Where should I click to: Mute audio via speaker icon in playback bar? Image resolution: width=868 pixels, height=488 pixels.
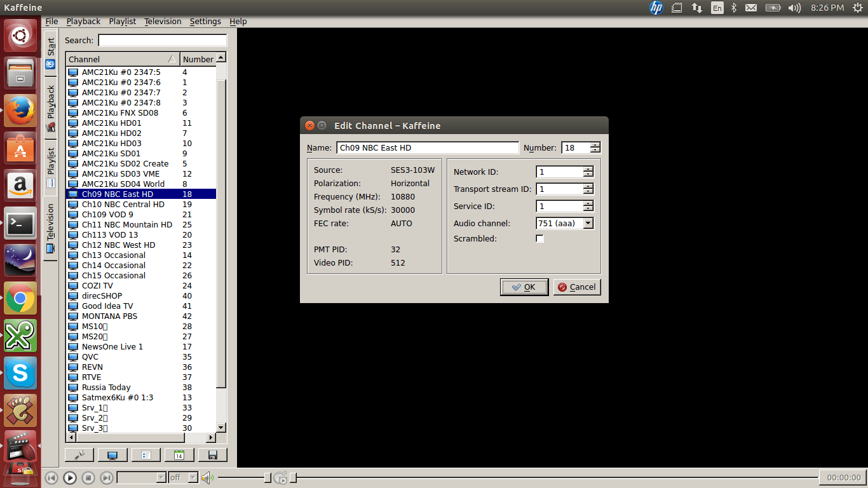207,477
